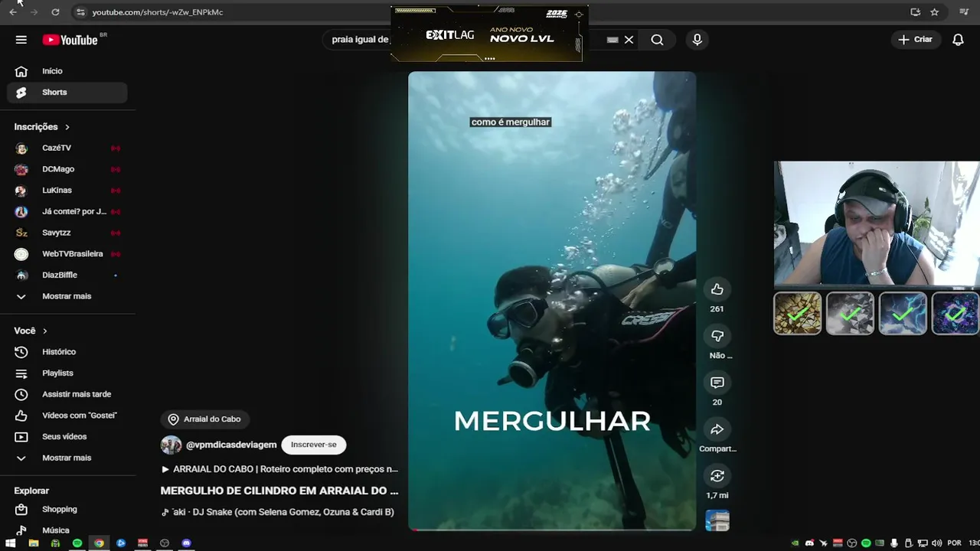
Task: Expand Mostrar mais under Você
Action: (x=67, y=458)
